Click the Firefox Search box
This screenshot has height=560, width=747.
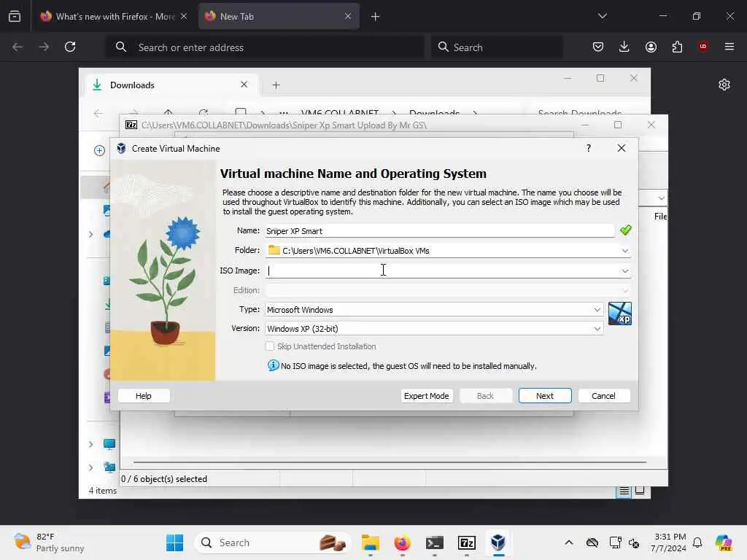click(x=497, y=47)
